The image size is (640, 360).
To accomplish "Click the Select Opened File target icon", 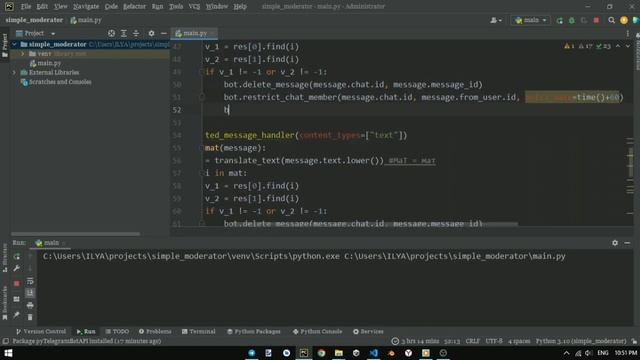I will [x=111, y=33].
